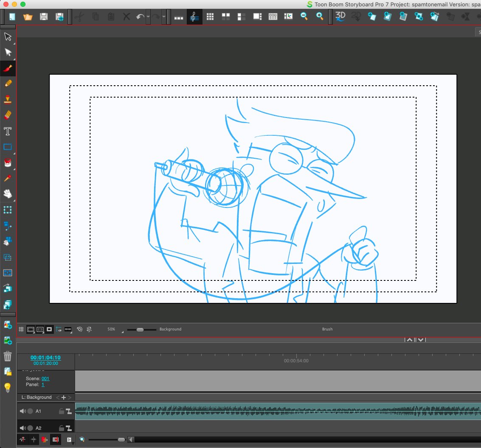Save the project with disk icon

click(x=44, y=17)
